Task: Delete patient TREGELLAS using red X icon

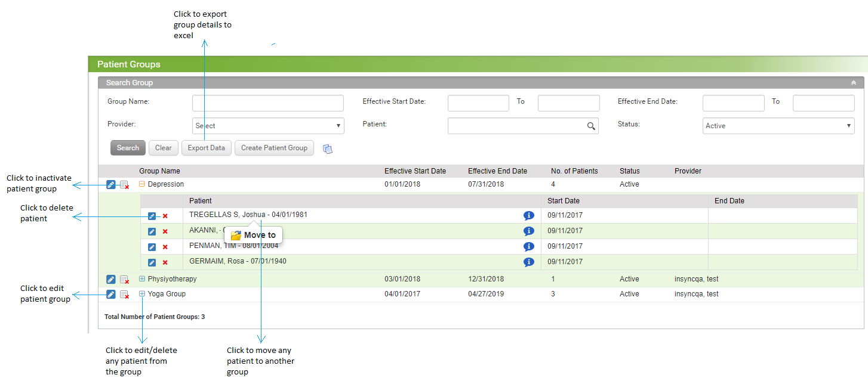Action: coord(165,215)
